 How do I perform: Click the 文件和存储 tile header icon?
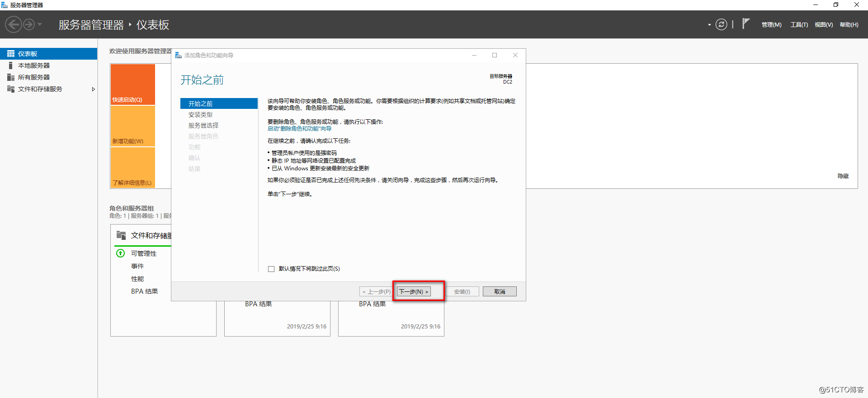[x=121, y=235]
